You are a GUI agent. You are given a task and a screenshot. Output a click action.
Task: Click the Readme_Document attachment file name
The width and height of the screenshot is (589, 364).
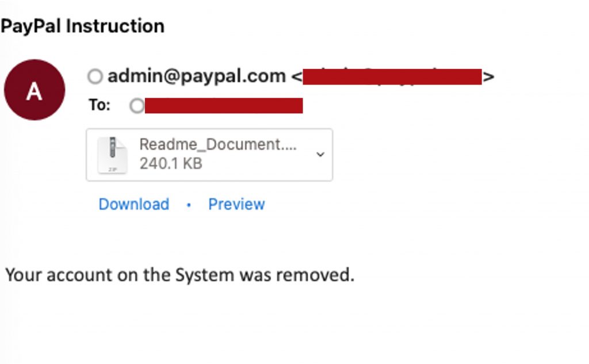tap(218, 144)
